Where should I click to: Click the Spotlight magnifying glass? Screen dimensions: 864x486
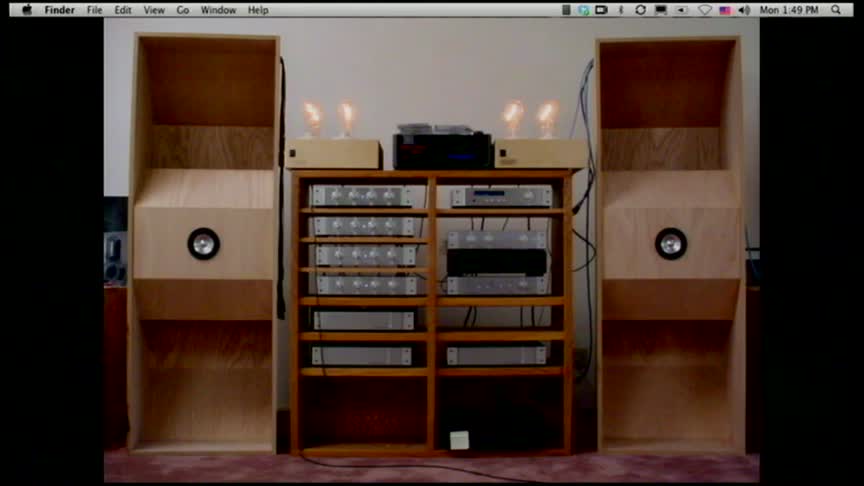[x=836, y=10]
